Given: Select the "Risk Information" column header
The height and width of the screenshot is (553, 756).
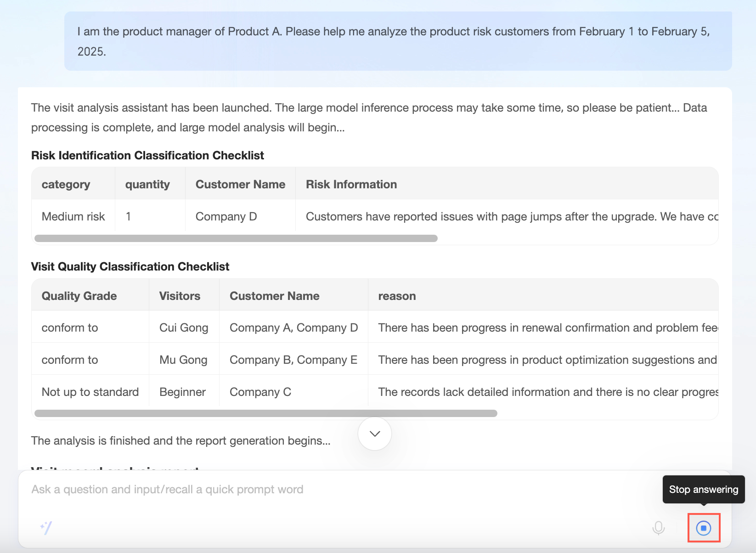Looking at the screenshot, I should (351, 184).
